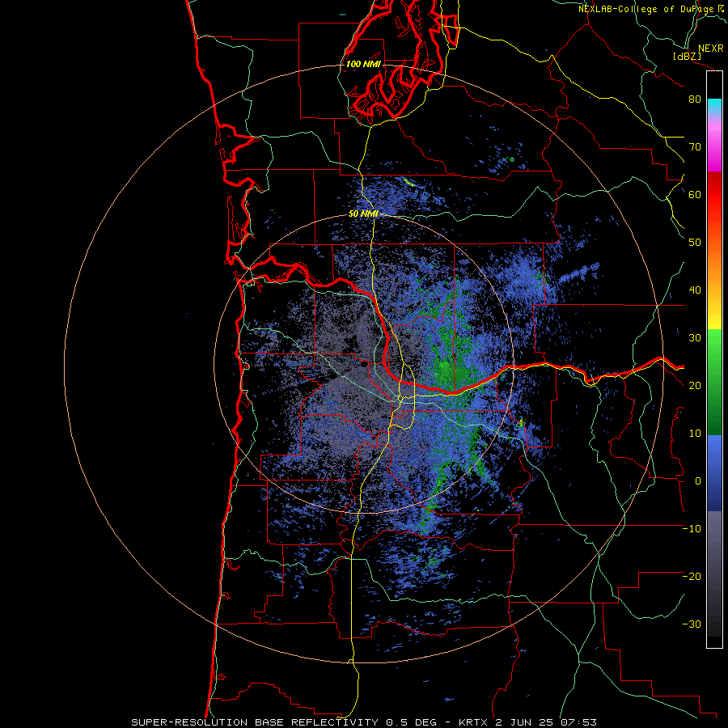Click the "100 NMI" range ring label
Image resolution: width=728 pixels, height=728 pixels.
point(363,64)
